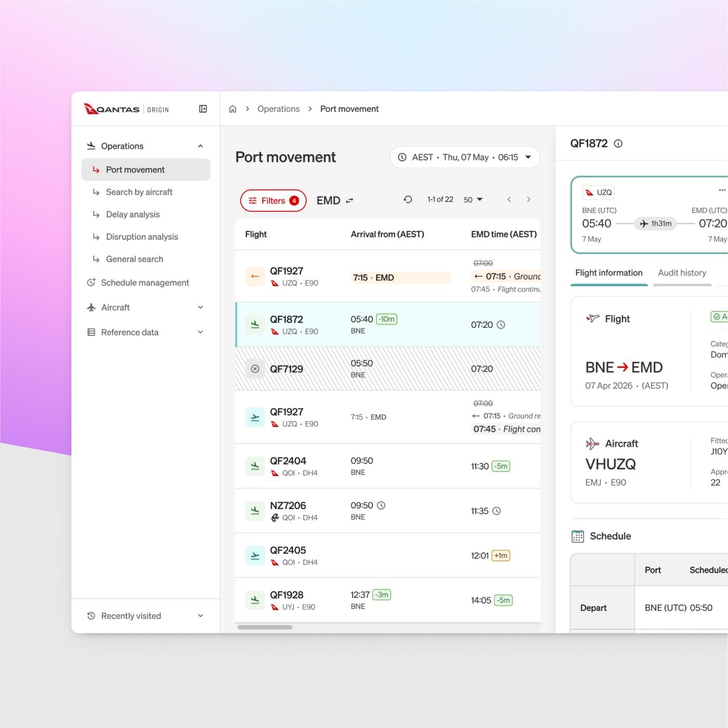
Task: Open QF1872 info icon in details header
Action: pos(618,144)
